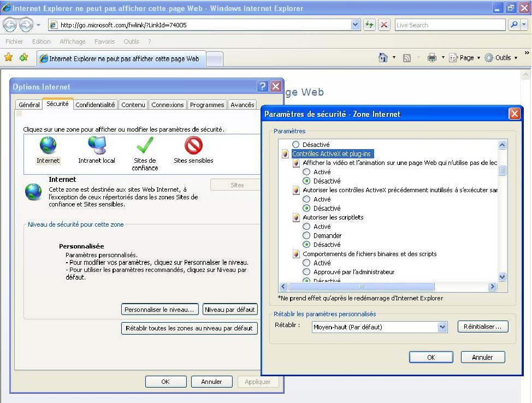Click the address bar URL field

coord(204,25)
